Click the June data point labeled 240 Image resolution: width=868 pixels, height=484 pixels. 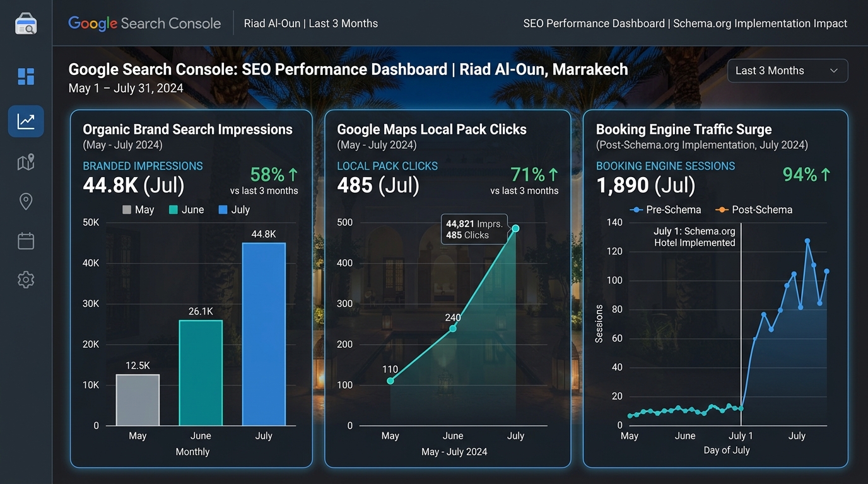point(453,328)
